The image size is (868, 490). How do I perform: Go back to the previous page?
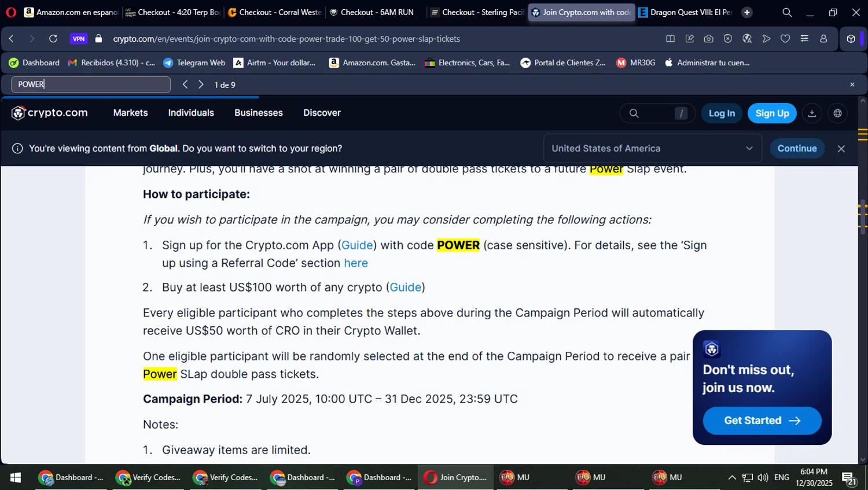(x=12, y=39)
